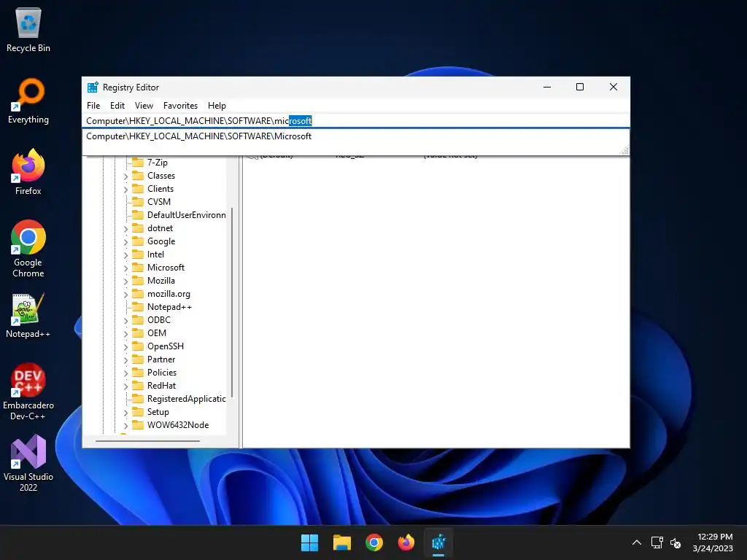747x560 pixels.
Task: Select the WOW6432Node key
Action: [178, 425]
